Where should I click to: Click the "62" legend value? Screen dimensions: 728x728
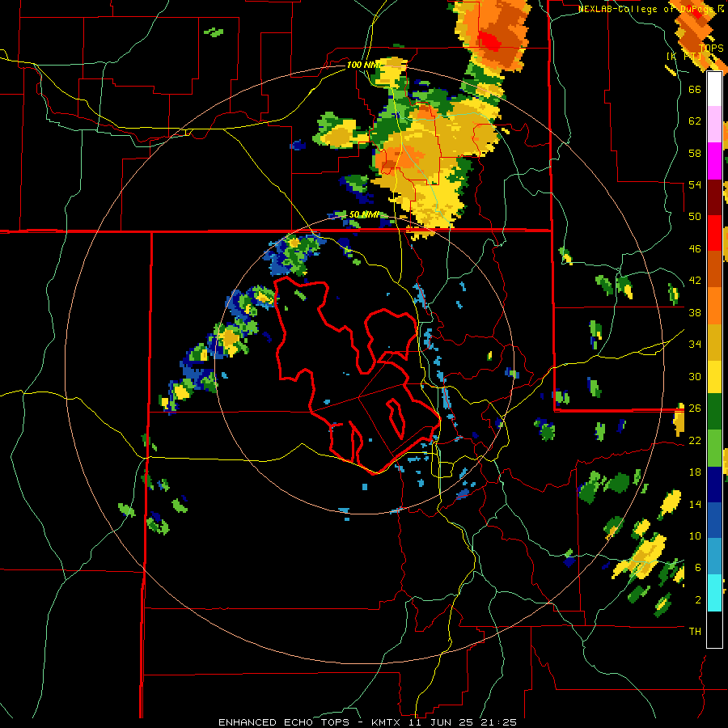695,121
